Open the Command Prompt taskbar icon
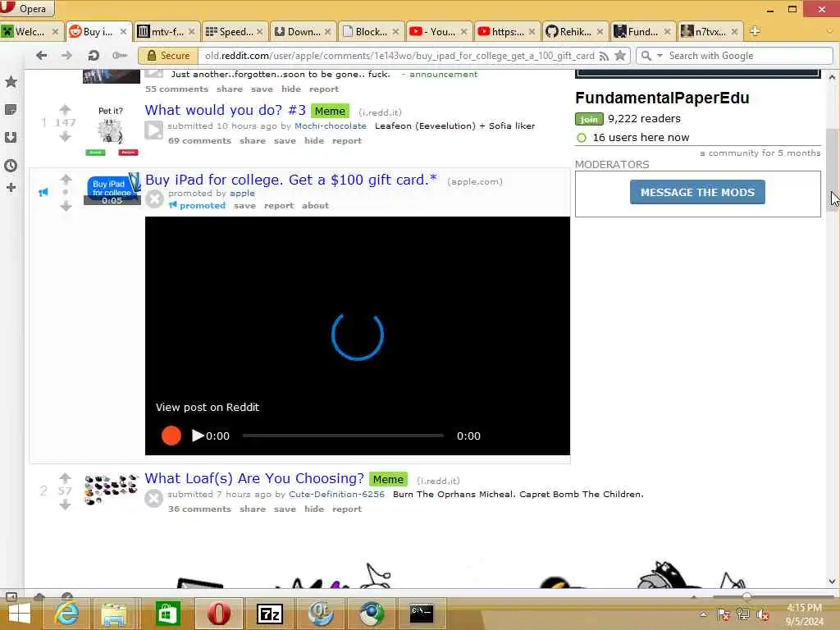This screenshot has height=630, width=840. tap(422, 613)
